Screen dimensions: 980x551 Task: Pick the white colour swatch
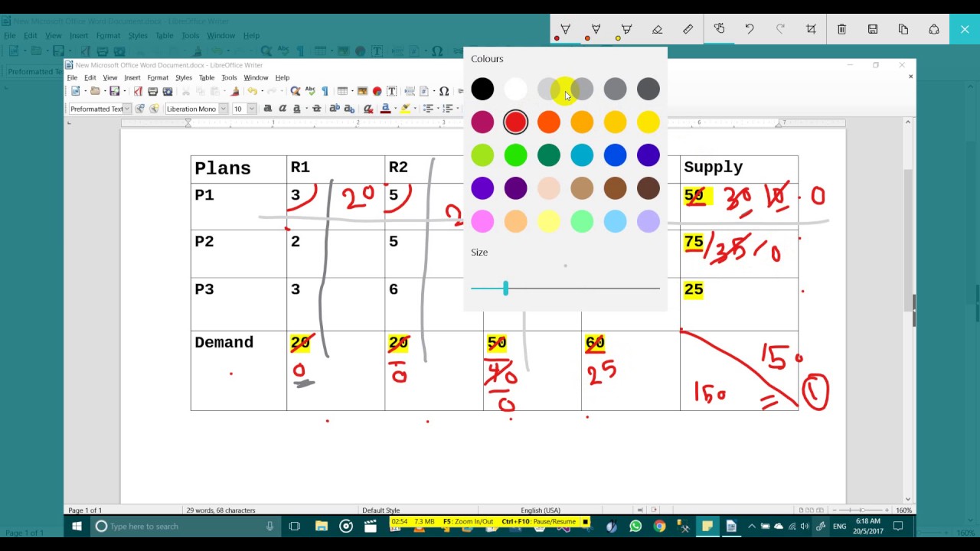coord(515,90)
